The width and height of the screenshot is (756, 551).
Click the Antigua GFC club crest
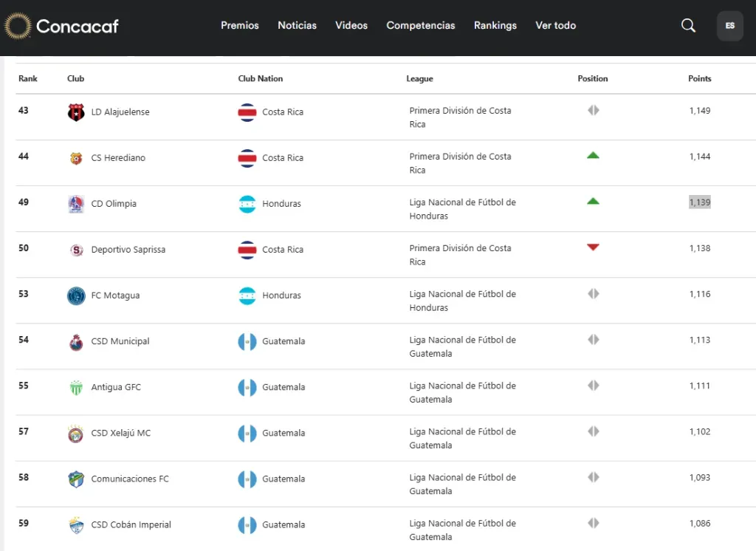pyautogui.click(x=76, y=387)
